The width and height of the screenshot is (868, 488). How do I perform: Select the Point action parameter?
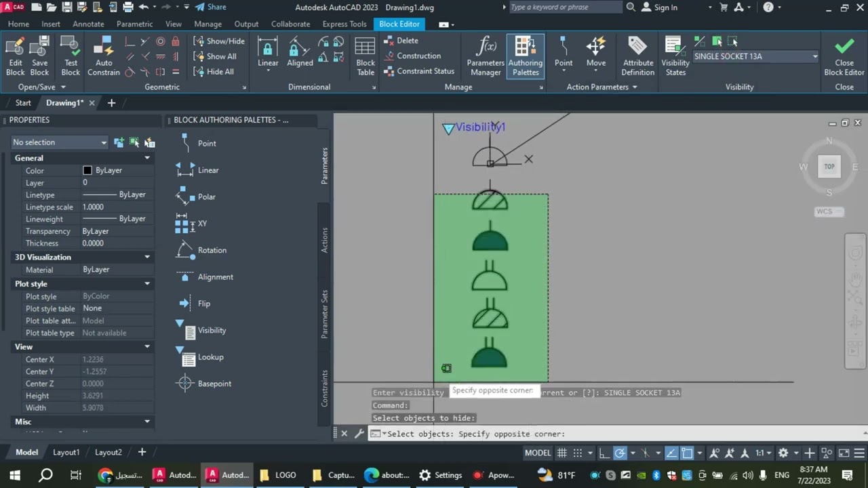click(x=564, y=53)
